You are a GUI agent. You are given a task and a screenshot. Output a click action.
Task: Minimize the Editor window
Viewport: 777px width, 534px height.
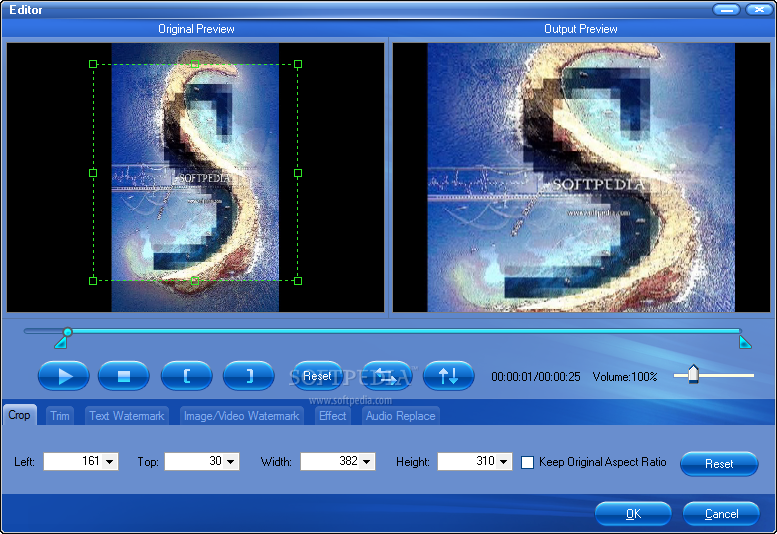tap(726, 9)
